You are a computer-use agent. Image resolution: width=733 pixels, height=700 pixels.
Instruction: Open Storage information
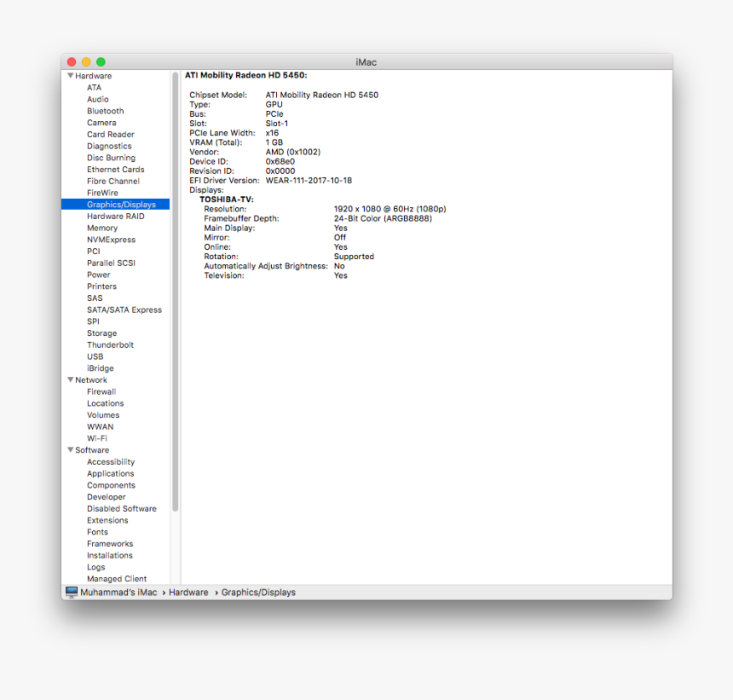pyautogui.click(x=101, y=333)
